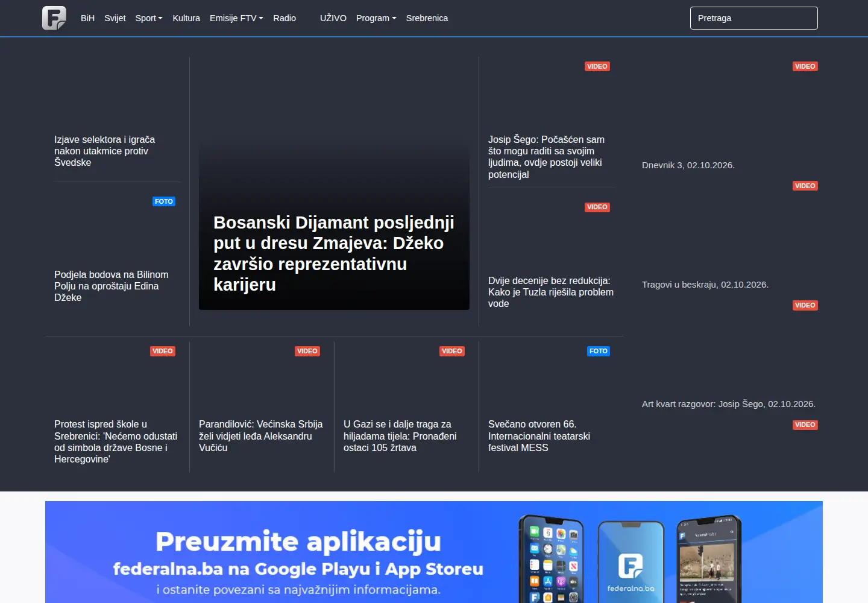Open article Podjela bodova na Bilinom Polju
The height and width of the screenshot is (603, 868).
[x=112, y=286]
